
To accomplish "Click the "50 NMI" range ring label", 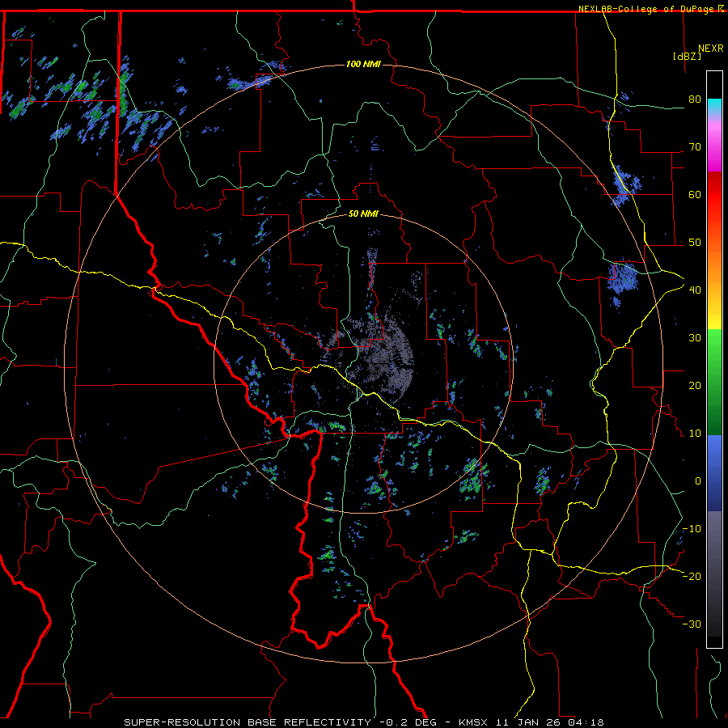I will pos(363,214).
